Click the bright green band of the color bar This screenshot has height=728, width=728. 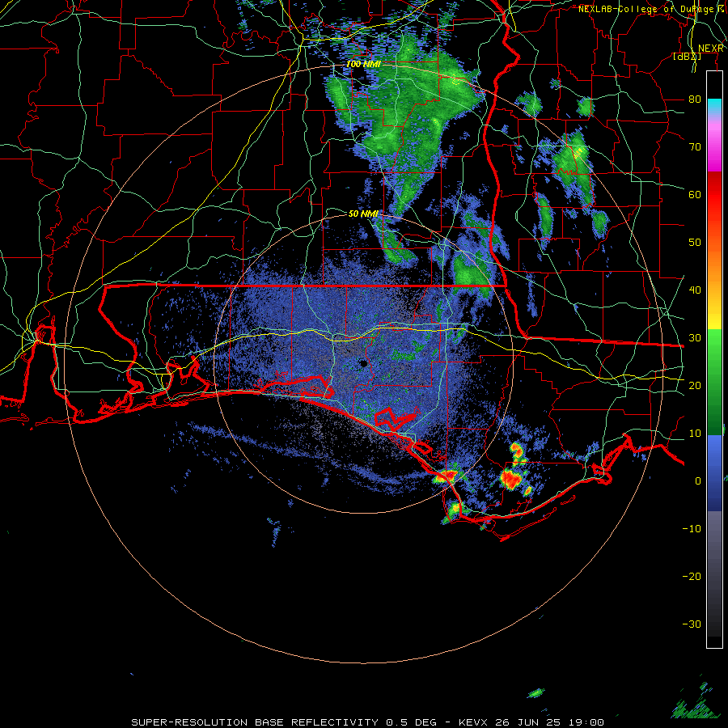point(714,353)
